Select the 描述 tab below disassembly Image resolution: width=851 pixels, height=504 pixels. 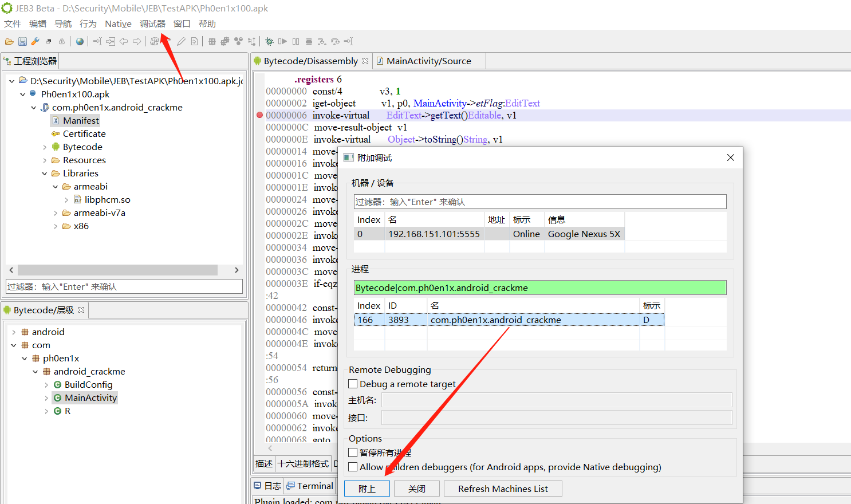tap(264, 463)
